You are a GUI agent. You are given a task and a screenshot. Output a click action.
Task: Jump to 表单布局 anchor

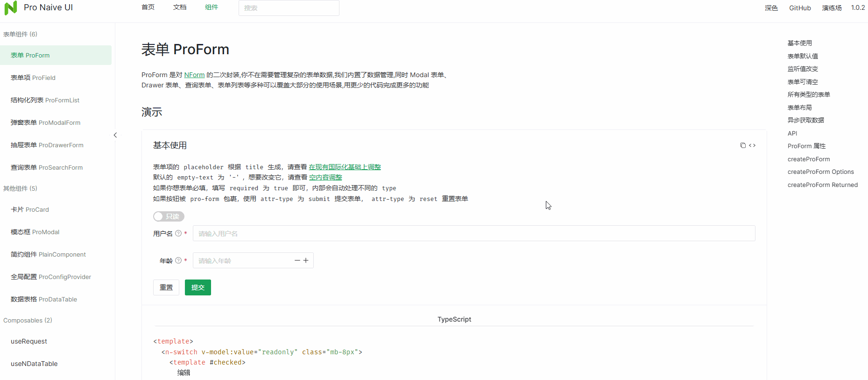pos(799,108)
